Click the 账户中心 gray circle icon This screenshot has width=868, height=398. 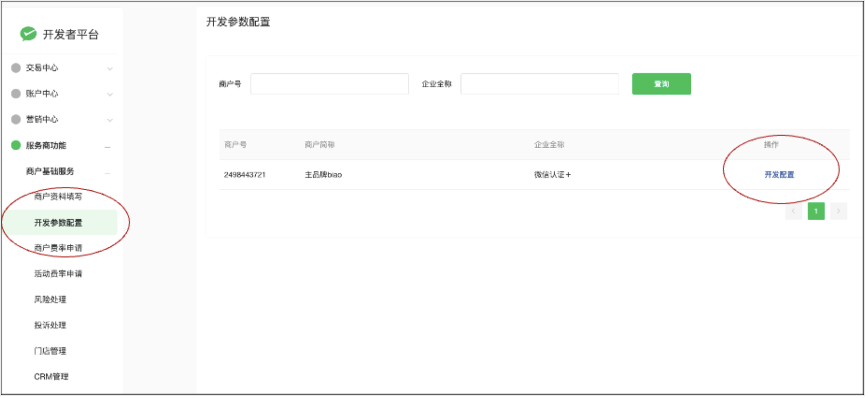16,94
